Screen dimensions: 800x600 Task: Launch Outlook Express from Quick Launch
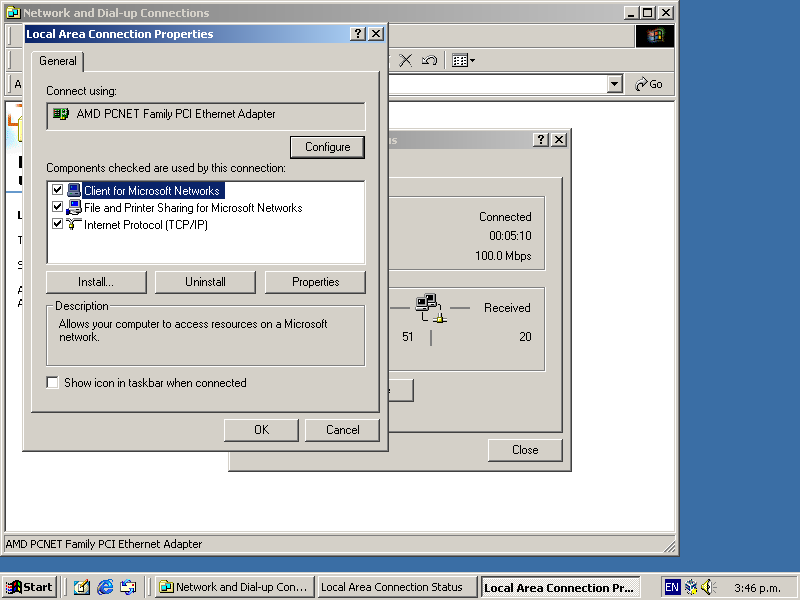point(128,587)
